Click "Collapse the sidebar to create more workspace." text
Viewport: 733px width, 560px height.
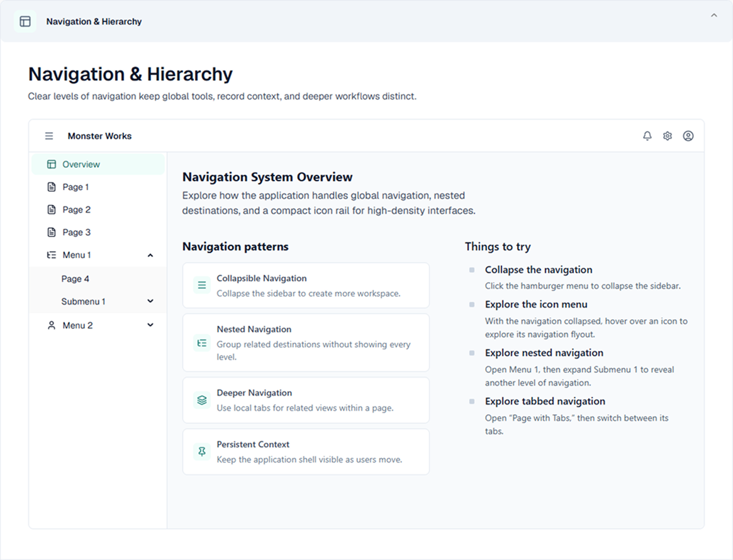tap(308, 294)
